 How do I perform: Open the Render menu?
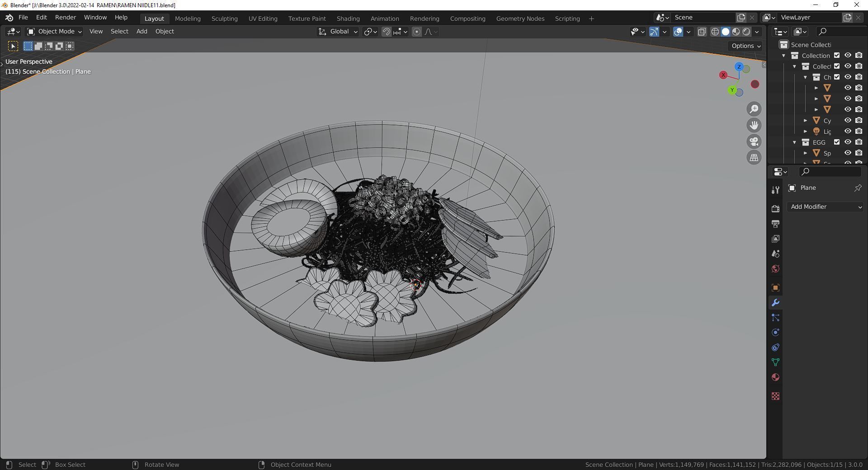tap(66, 18)
